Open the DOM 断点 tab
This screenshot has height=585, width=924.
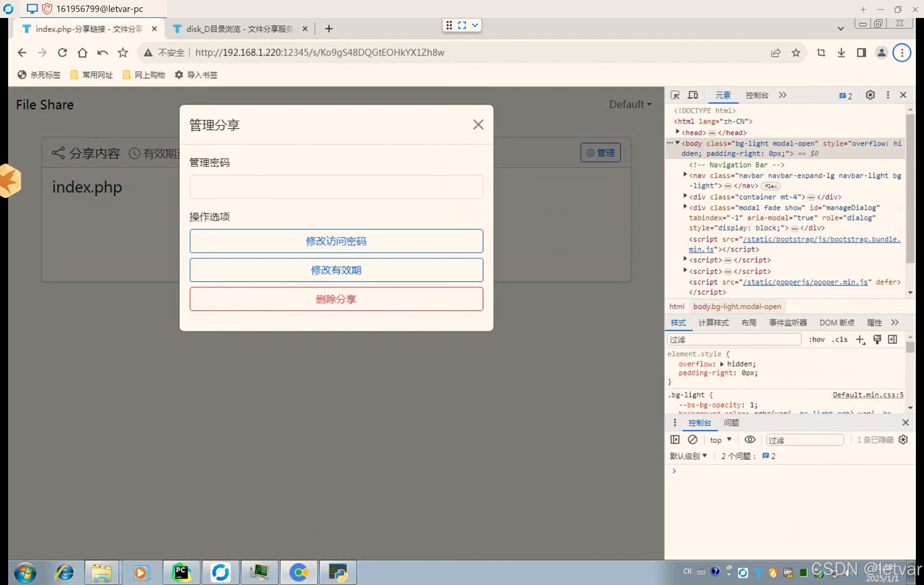[837, 322]
